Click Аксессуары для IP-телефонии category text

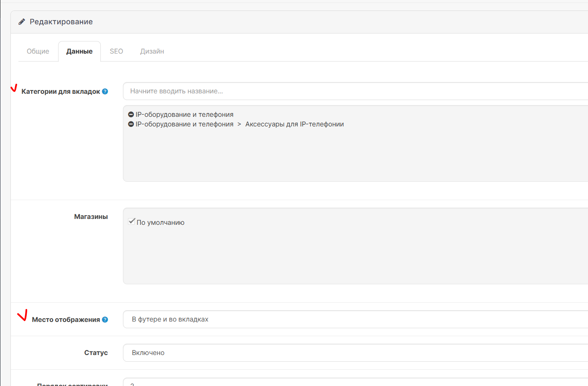click(x=294, y=124)
